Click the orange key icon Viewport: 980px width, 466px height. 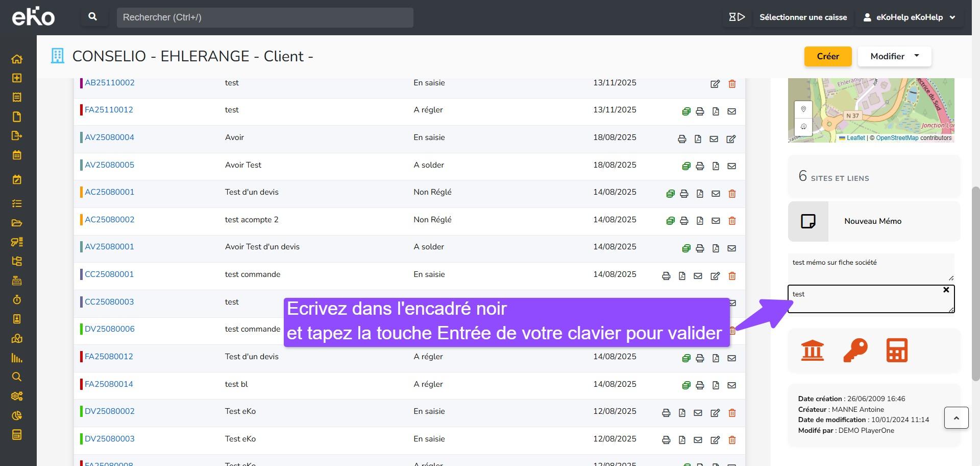[855, 351]
